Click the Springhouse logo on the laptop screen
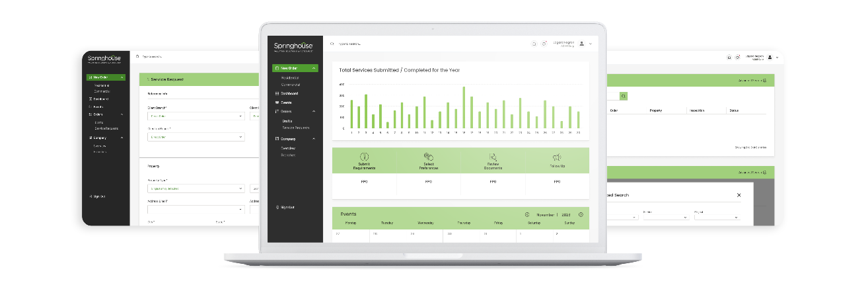 pyautogui.click(x=294, y=46)
